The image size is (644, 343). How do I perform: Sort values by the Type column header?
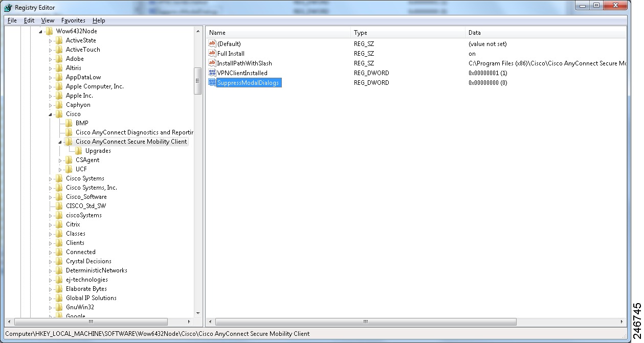[x=408, y=33]
